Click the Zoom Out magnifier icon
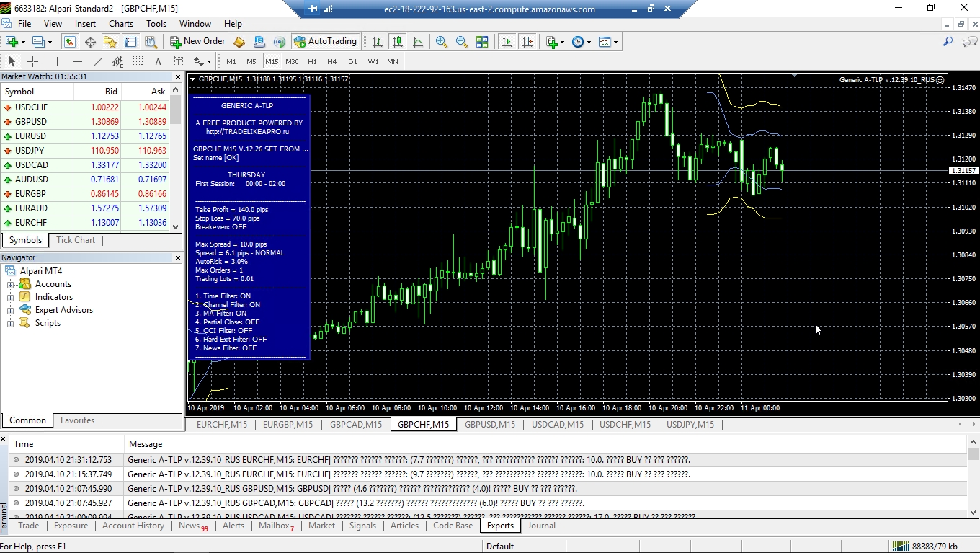Image resolution: width=980 pixels, height=553 pixels. pos(461,42)
